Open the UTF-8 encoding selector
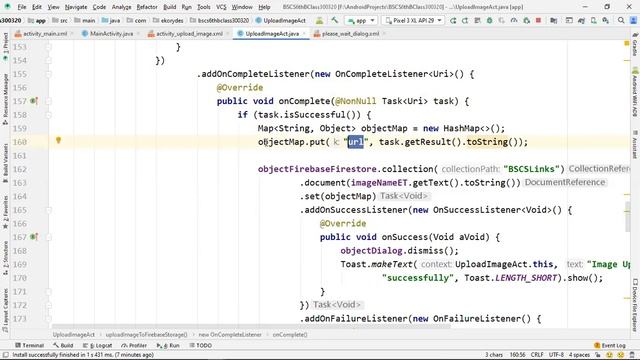The image size is (640, 360). [556, 355]
